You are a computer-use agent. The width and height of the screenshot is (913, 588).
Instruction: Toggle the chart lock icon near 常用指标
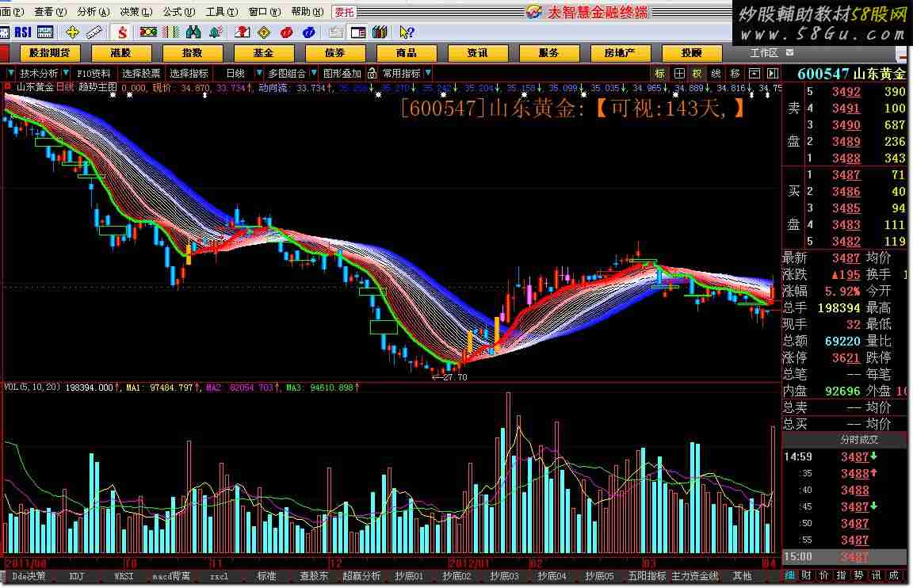(372, 74)
